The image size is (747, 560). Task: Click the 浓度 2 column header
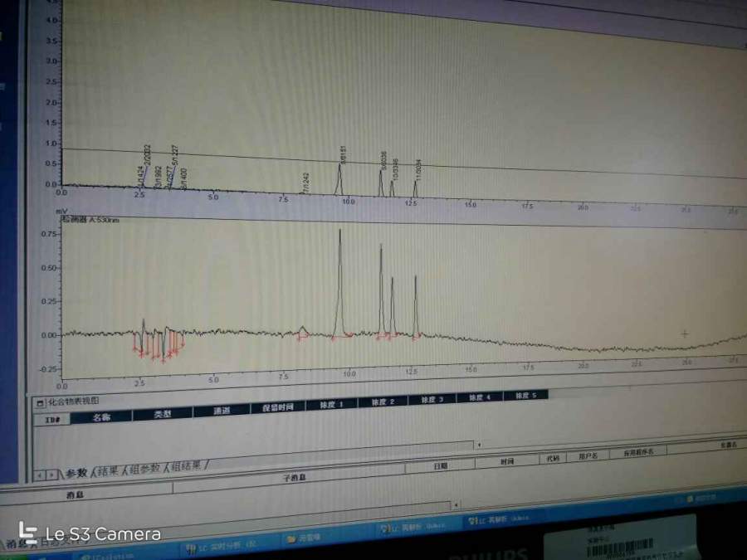tap(383, 402)
